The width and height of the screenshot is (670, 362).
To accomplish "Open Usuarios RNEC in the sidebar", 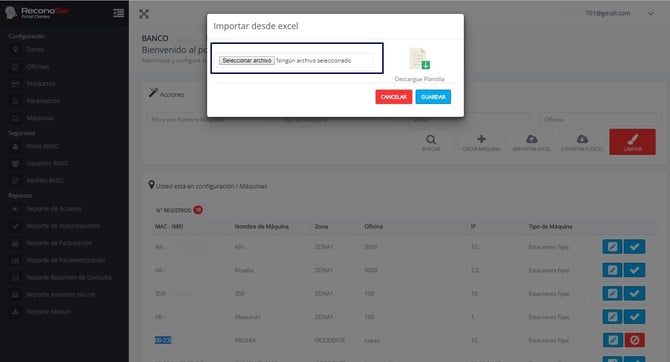I will (x=47, y=163).
